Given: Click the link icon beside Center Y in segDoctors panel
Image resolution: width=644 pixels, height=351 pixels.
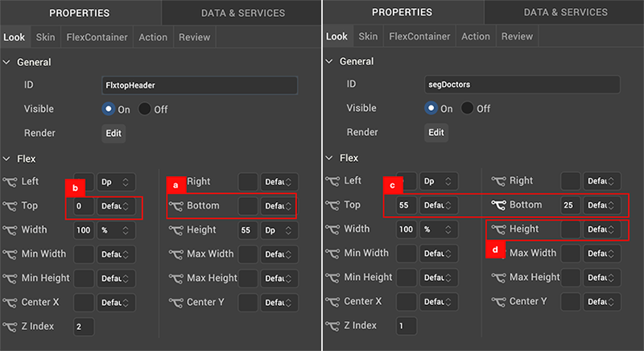Looking at the screenshot, I should [497, 302].
